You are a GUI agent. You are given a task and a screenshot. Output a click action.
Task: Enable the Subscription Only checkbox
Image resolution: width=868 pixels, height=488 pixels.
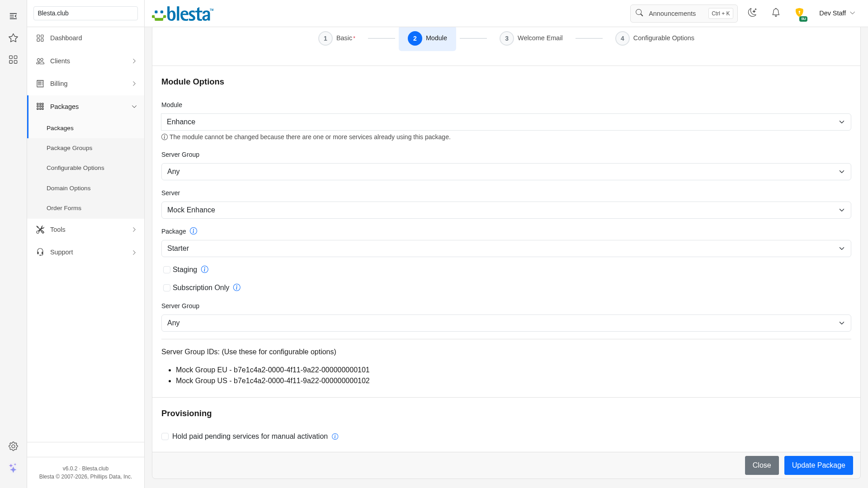click(x=167, y=288)
